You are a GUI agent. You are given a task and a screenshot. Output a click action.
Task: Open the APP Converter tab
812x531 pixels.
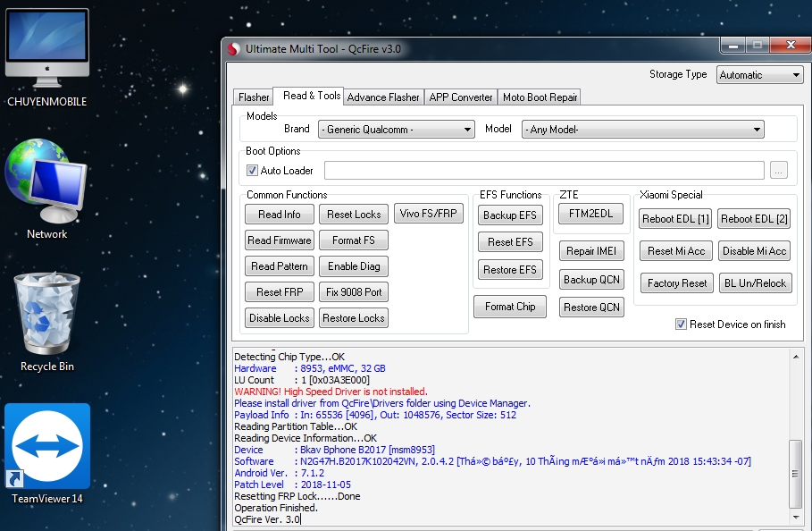pyautogui.click(x=460, y=97)
